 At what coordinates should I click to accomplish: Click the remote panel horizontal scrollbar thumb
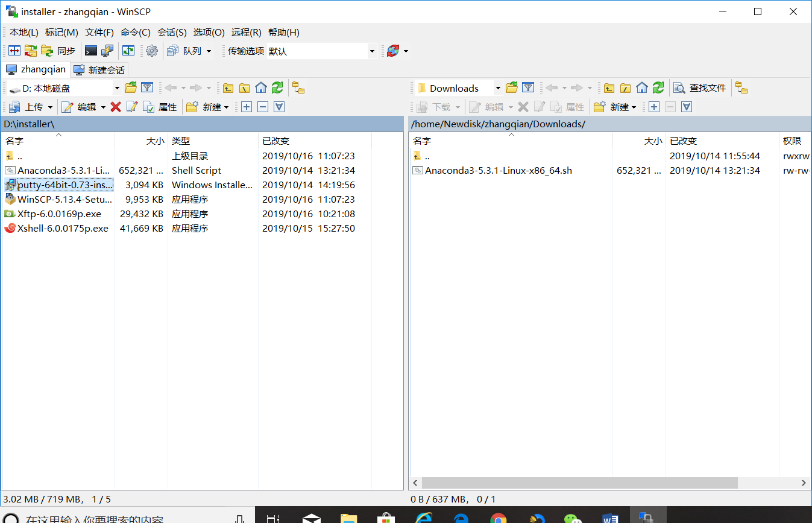tap(579, 483)
